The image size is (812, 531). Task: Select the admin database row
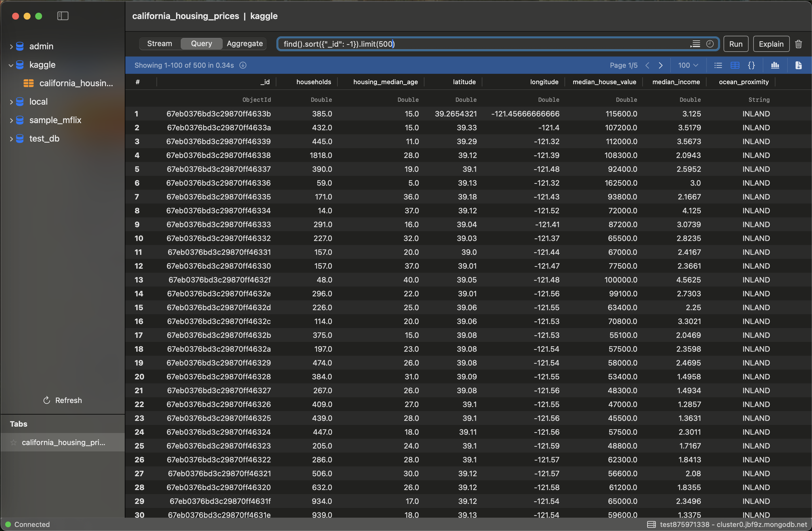(63, 46)
